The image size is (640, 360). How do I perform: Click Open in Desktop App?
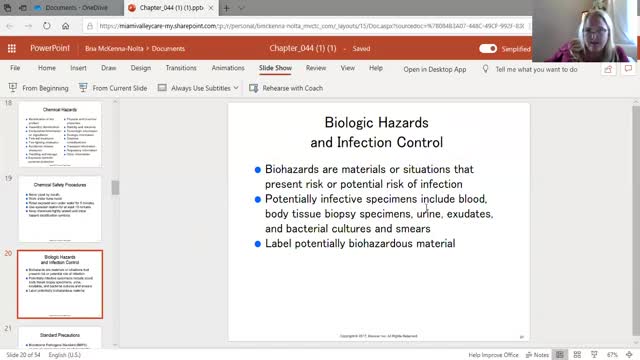pyautogui.click(x=435, y=69)
